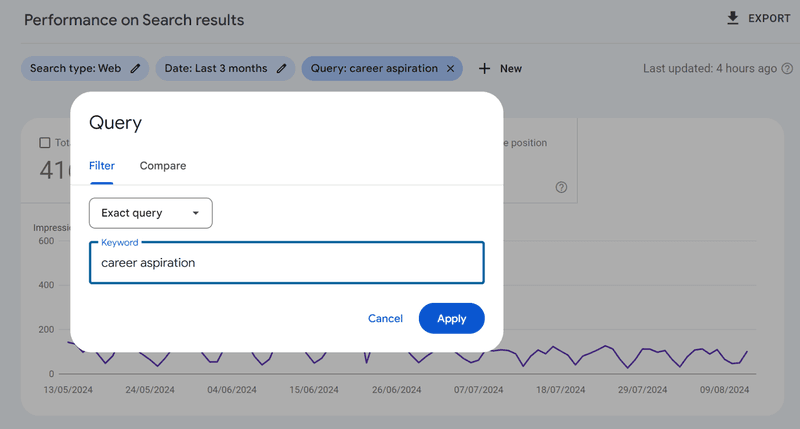Edit the Search type Web filter pencil
The width and height of the screenshot is (800, 429).
(x=135, y=68)
